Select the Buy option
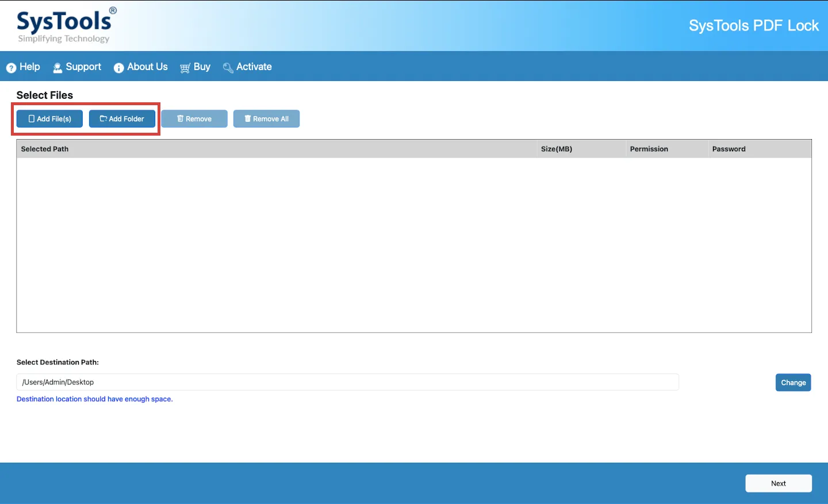The width and height of the screenshot is (828, 504). click(x=195, y=67)
